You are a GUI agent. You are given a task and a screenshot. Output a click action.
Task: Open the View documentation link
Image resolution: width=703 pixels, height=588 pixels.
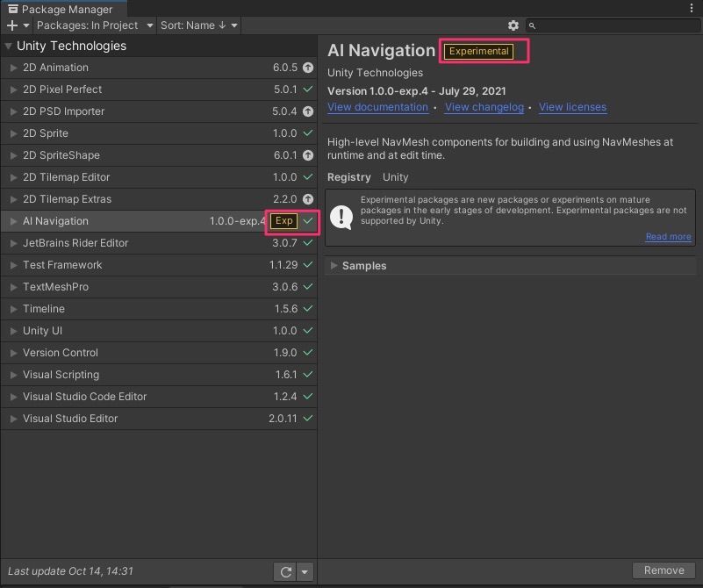coord(378,106)
